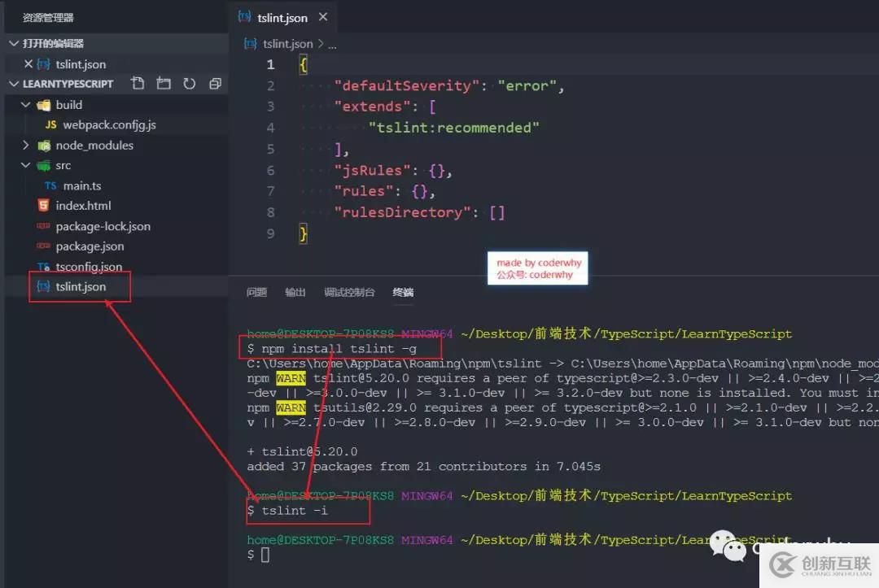
Task: Click the 'tslint -i' terminal command
Action: coord(295,511)
